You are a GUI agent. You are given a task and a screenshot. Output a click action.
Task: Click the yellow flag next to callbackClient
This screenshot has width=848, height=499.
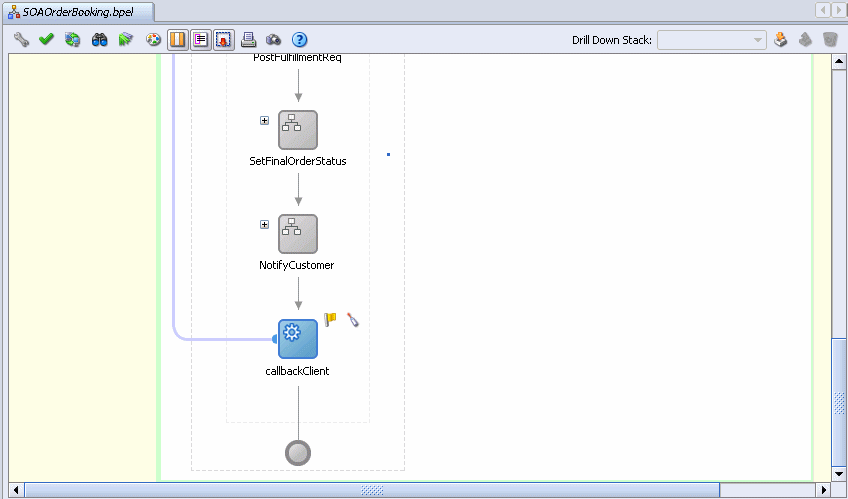point(330,320)
